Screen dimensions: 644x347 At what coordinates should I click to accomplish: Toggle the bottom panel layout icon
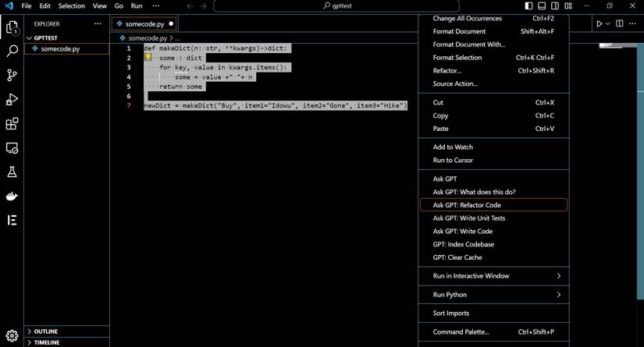pyautogui.click(x=542, y=6)
